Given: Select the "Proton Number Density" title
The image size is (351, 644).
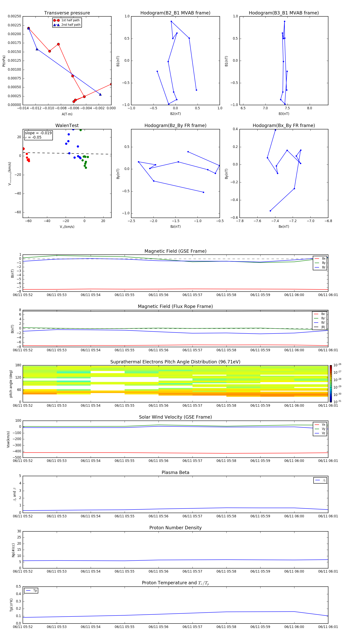Looking at the screenshot, I should (175, 528).
